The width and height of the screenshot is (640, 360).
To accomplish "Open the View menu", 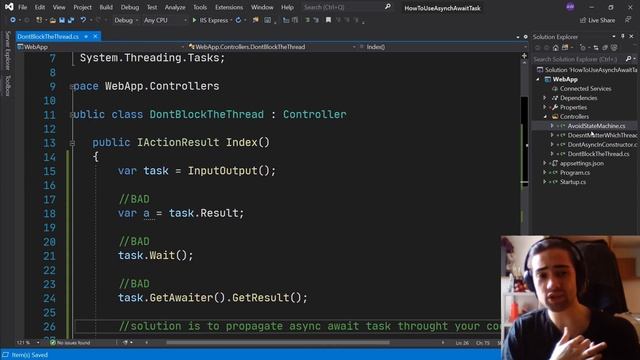I will (x=59, y=7).
